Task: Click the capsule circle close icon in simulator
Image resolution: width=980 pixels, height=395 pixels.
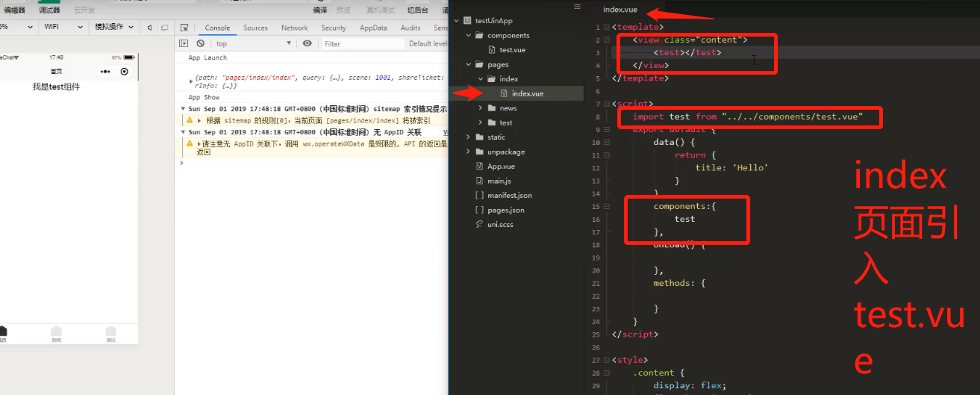Action: pyautogui.click(x=125, y=72)
